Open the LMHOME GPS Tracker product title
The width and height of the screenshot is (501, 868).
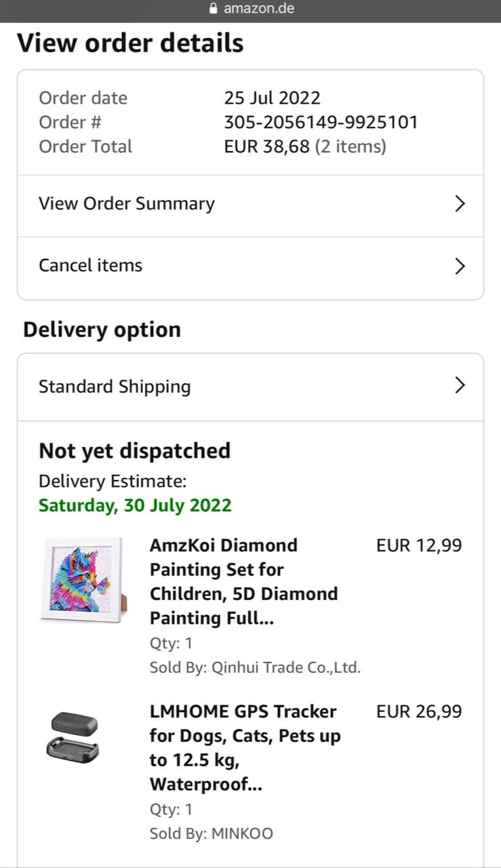[245, 748]
